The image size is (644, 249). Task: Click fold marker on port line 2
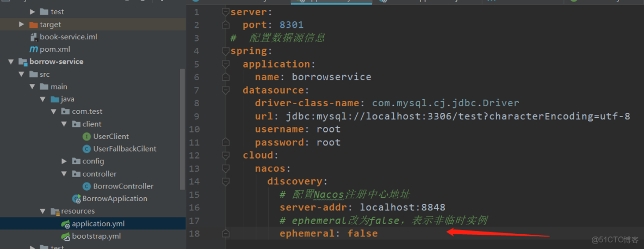pyautogui.click(x=226, y=25)
